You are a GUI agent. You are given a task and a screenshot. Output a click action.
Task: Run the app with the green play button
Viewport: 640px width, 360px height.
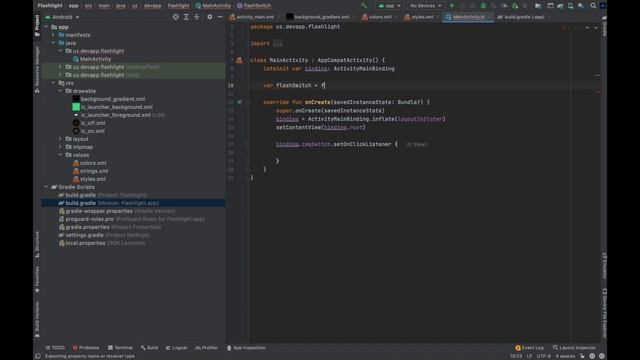(452, 6)
